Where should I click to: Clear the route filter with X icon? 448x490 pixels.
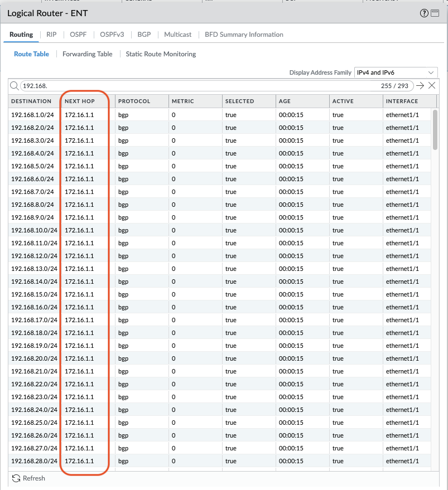click(432, 86)
